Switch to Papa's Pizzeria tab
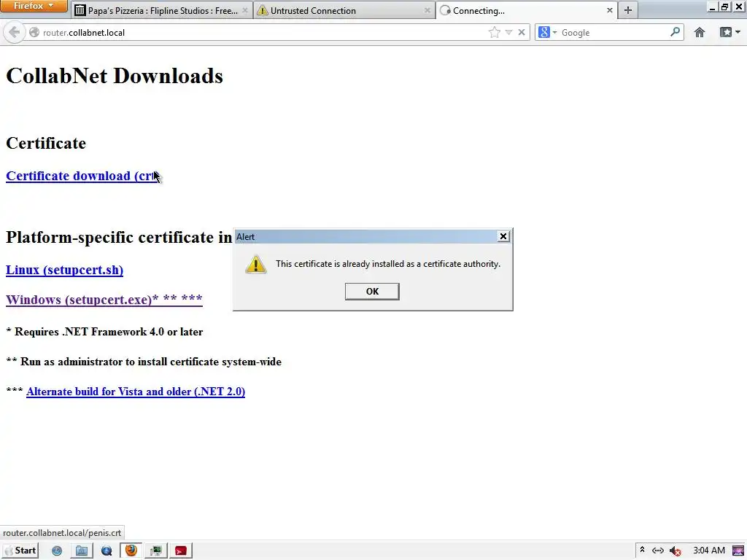The image size is (747, 560). [x=162, y=10]
